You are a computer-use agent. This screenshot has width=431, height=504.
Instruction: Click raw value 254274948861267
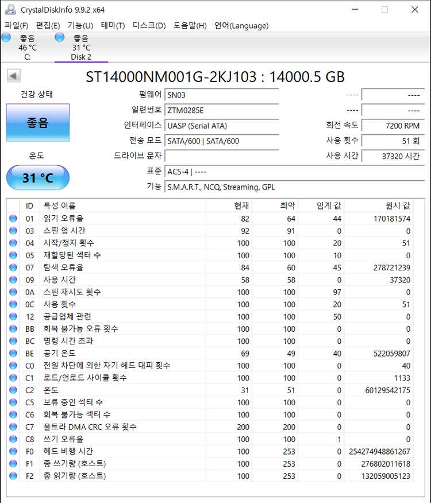pos(379,452)
